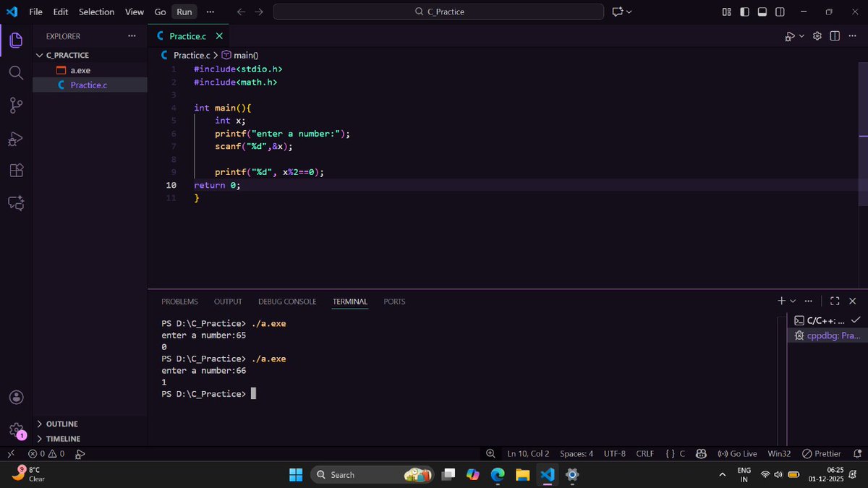Switch to the OUTPUT tab
The image size is (868, 488).
[x=228, y=301]
